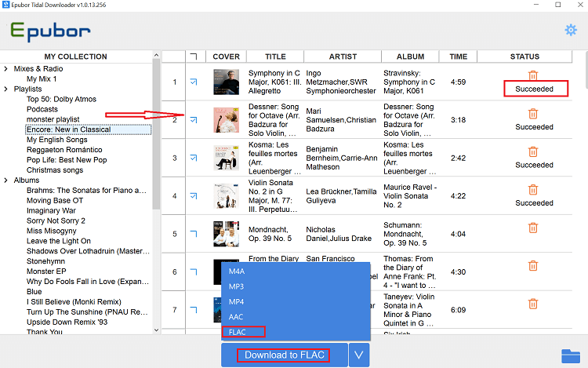The image size is (588, 368).
Task: Choose AAC from the format menu
Action: coord(296,317)
